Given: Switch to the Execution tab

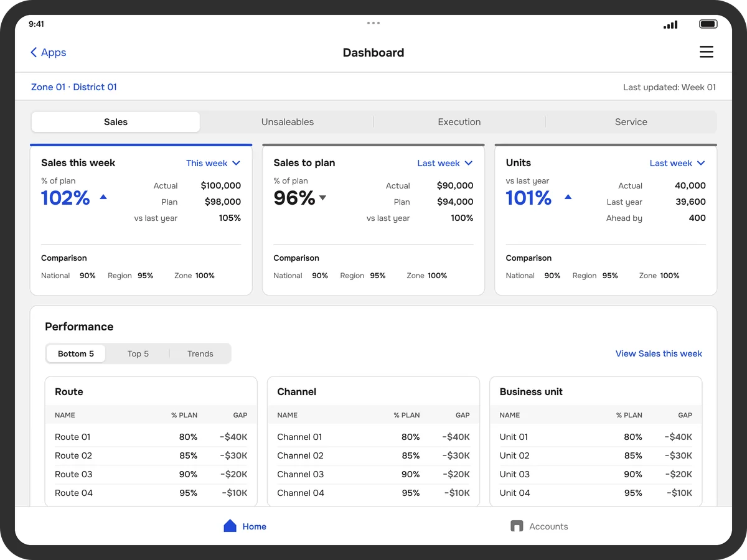Looking at the screenshot, I should 459,122.
